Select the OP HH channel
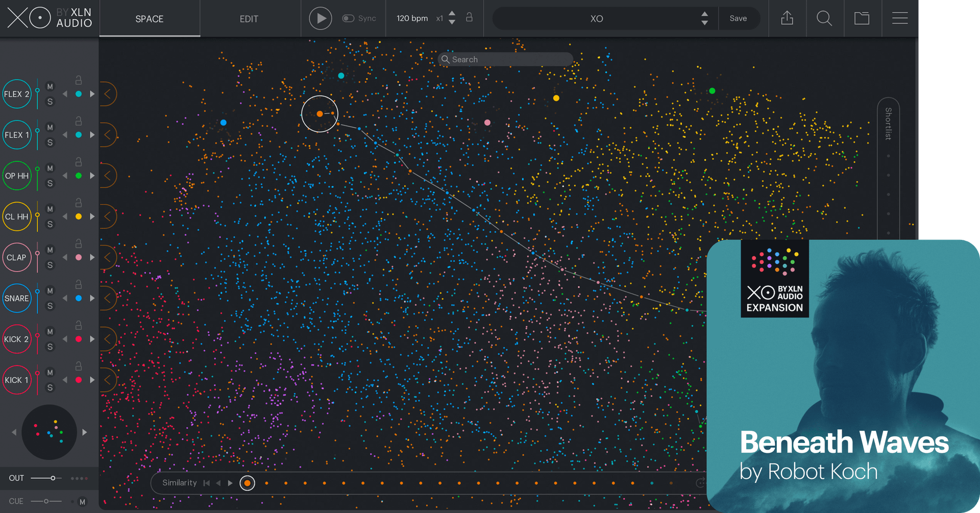 coord(17,176)
